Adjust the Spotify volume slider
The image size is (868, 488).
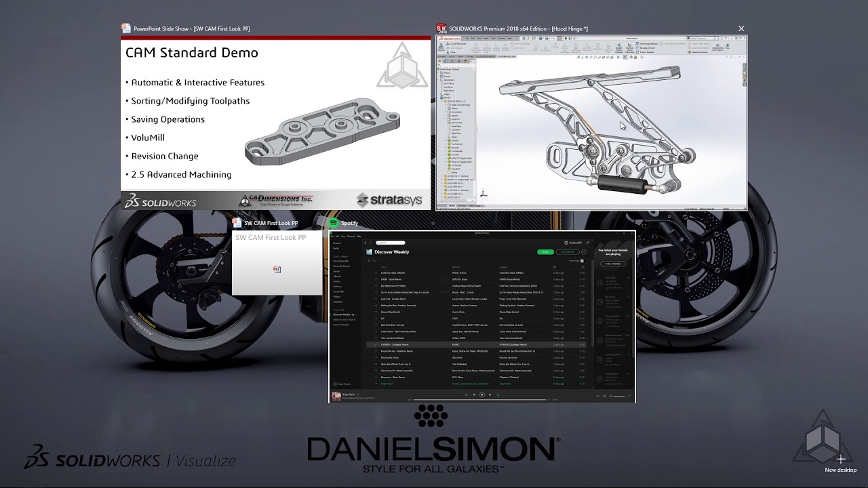point(619,396)
